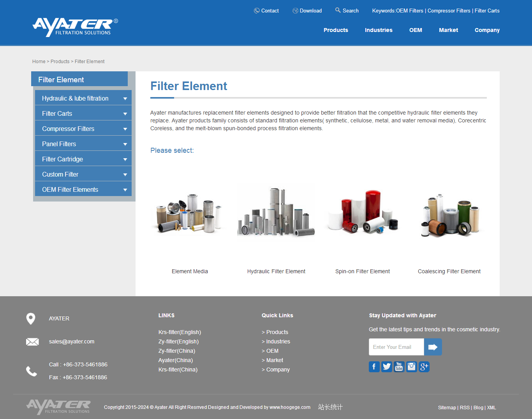Viewport: 532px width, 419px height.
Task: Click the Download globe icon
Action: (295, 11)
